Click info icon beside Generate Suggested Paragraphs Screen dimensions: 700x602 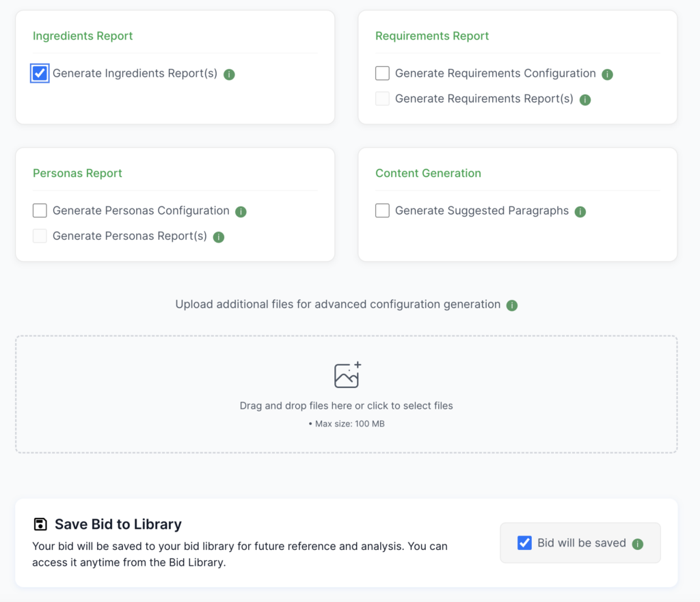(x=580, y=212)
